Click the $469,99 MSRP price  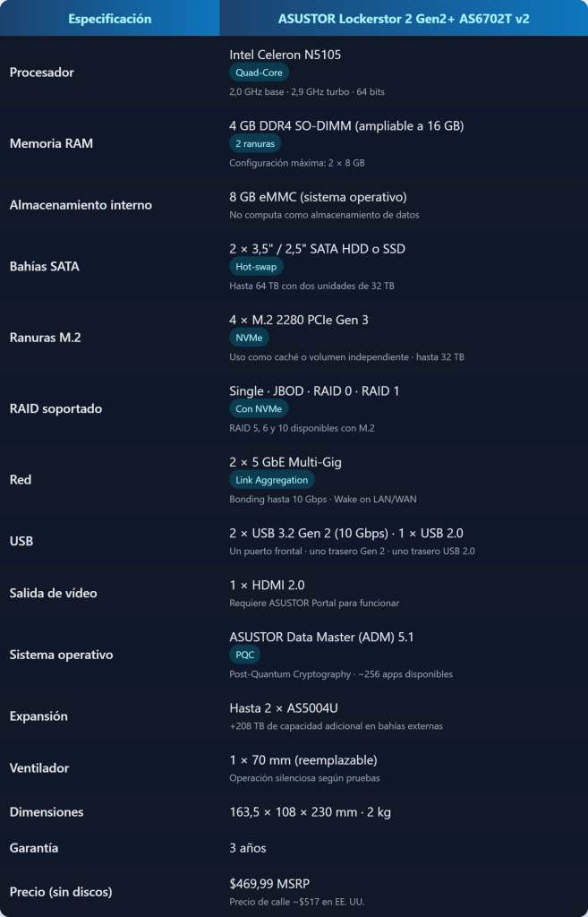(x=274, y=884)
